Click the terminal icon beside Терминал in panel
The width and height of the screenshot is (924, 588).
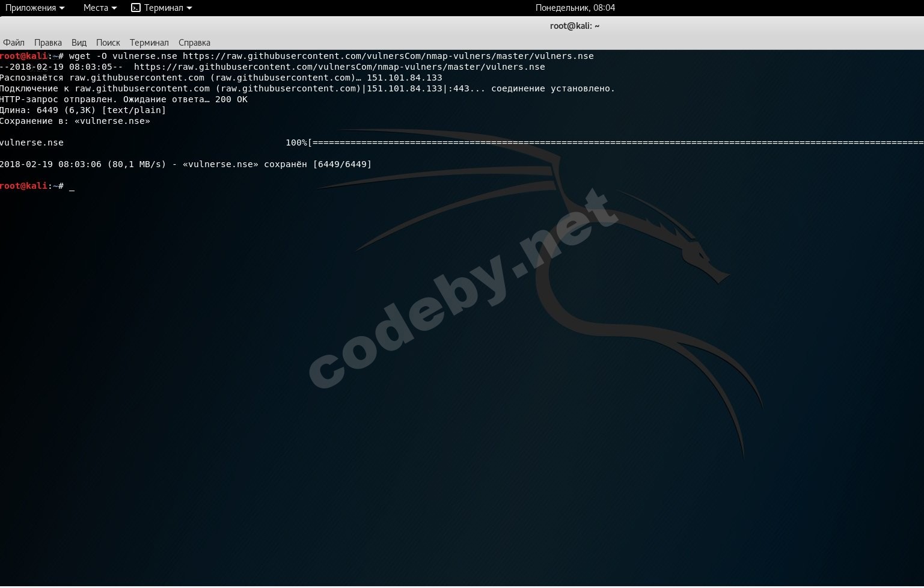coord(136,8)
